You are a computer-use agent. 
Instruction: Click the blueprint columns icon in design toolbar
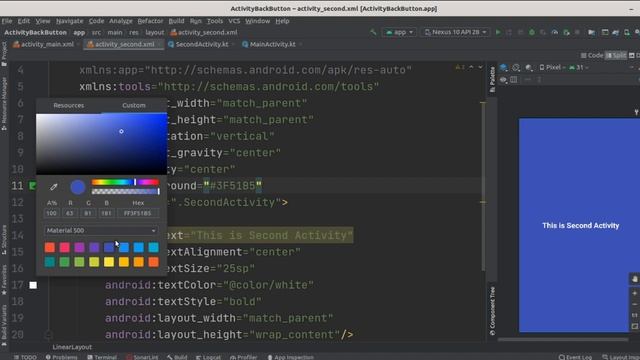pos(514,80)
